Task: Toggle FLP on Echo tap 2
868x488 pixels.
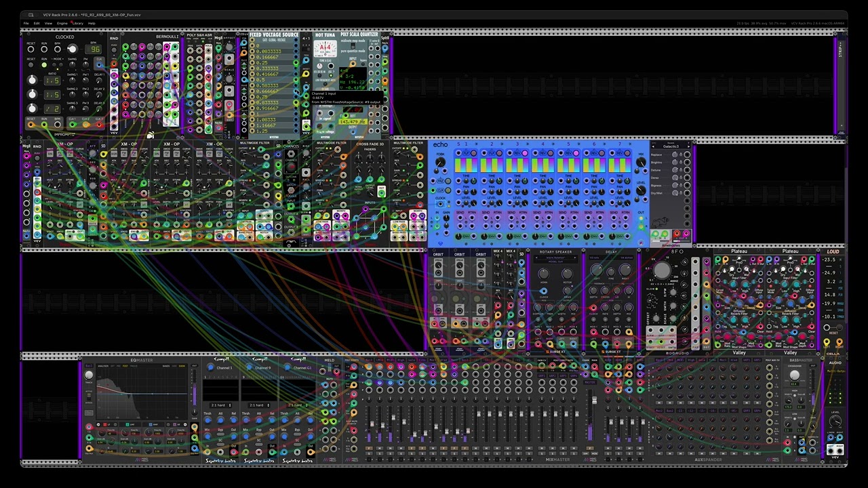Action: pyautogui.click(x=499, y=153)
